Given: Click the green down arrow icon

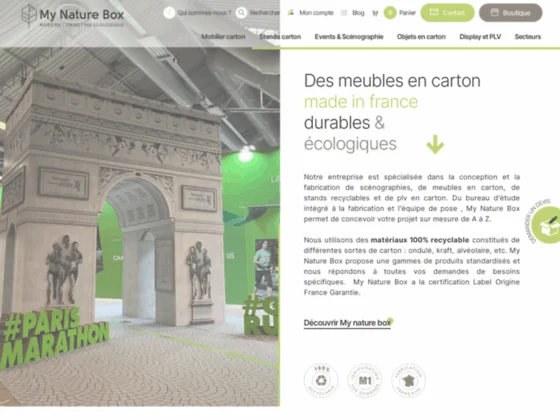Looking at the screenshot, I should [435, 144].
